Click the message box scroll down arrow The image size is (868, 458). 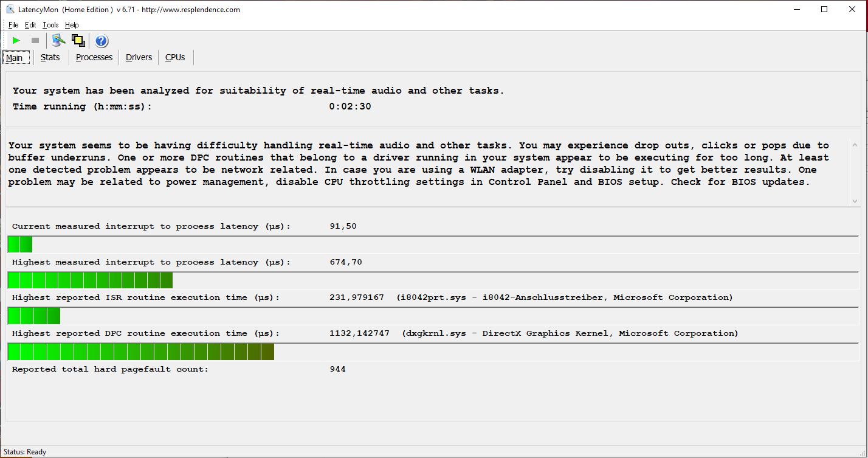[x=855, y=200]
